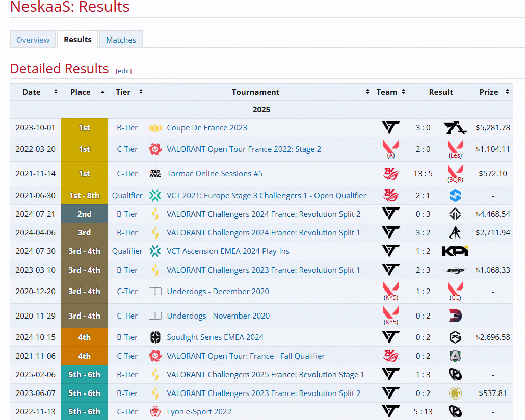This screenshot has width=525, height=420.
Task: Click the Tarmac Online Sessions #5 logo
Action: tap(155, 174)
